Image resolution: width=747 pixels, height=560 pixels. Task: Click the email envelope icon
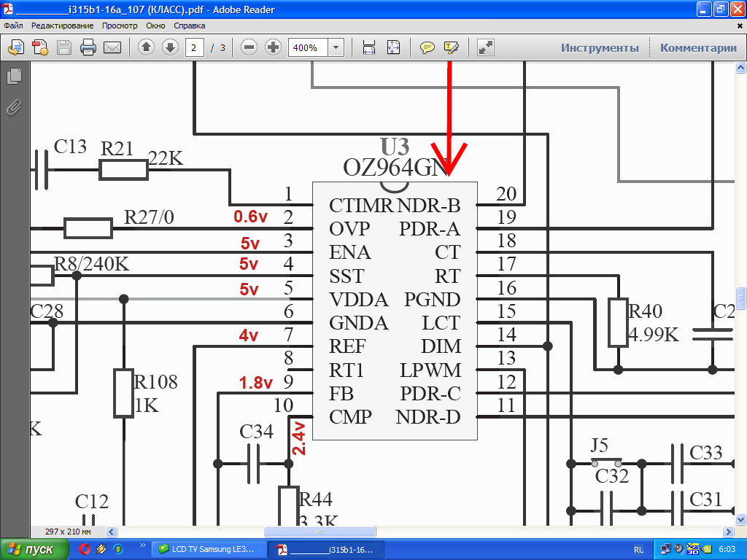point(112,48)
